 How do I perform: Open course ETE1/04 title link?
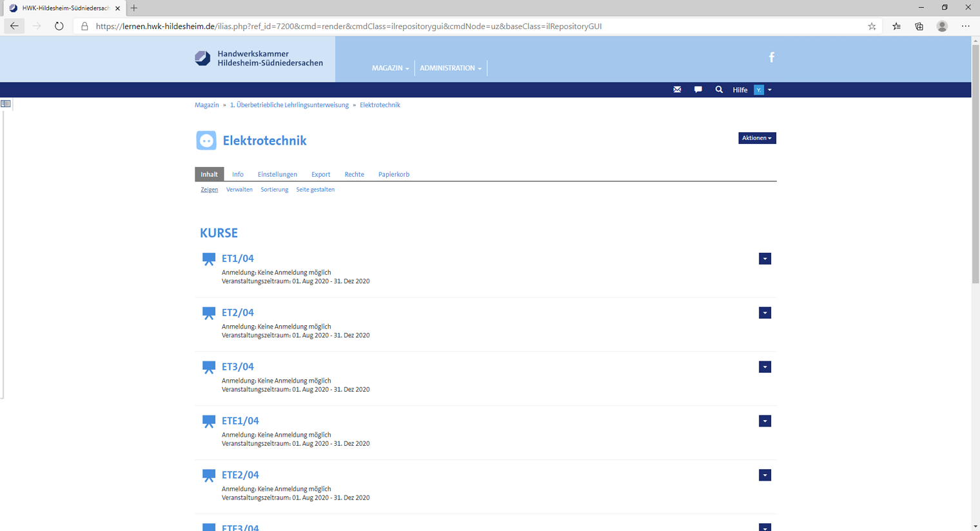[x=240, y=421]
